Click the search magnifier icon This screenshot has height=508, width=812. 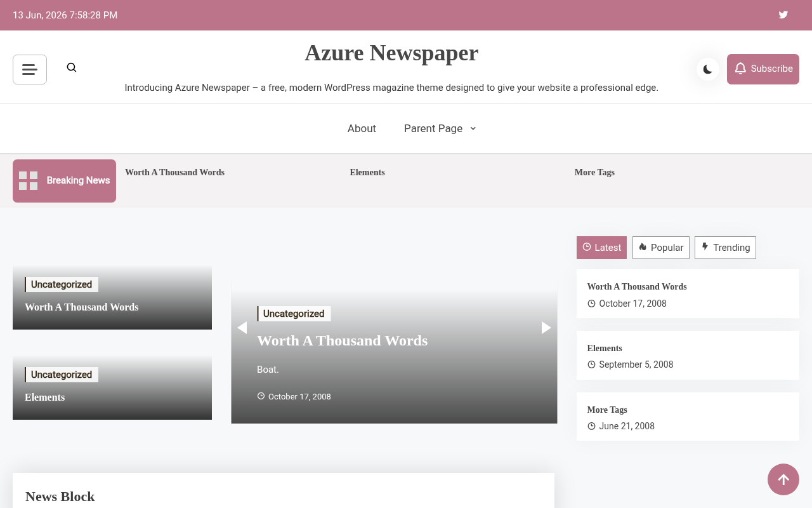[72, 67]
